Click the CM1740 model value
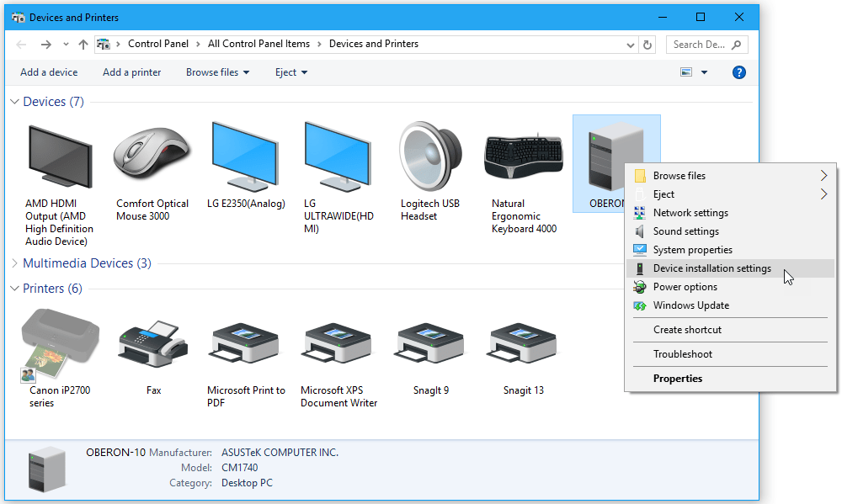The image size is (842, 504). pos(239,468)
